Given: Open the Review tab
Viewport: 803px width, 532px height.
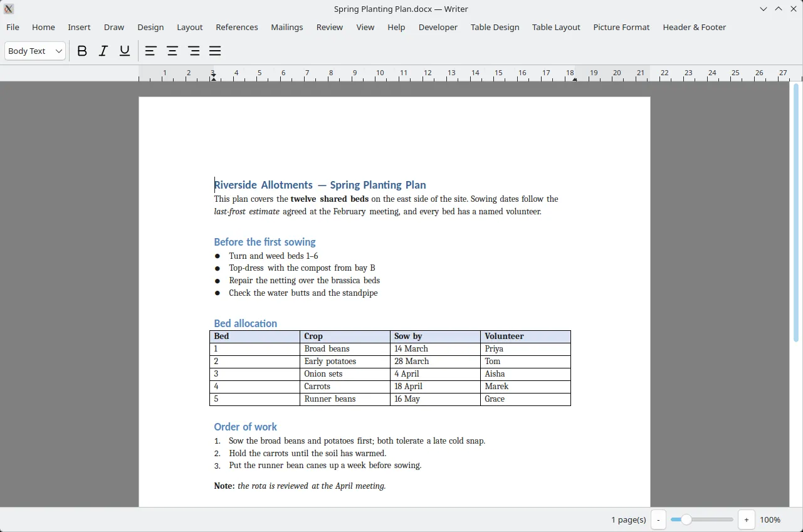Looking at the screenshot, I should 330,28.
